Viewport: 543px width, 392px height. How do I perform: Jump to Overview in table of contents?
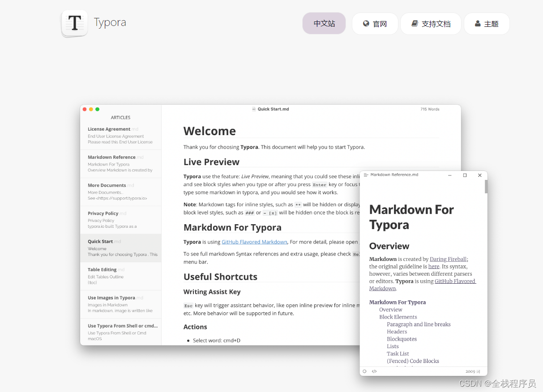[x=391, y=310]
